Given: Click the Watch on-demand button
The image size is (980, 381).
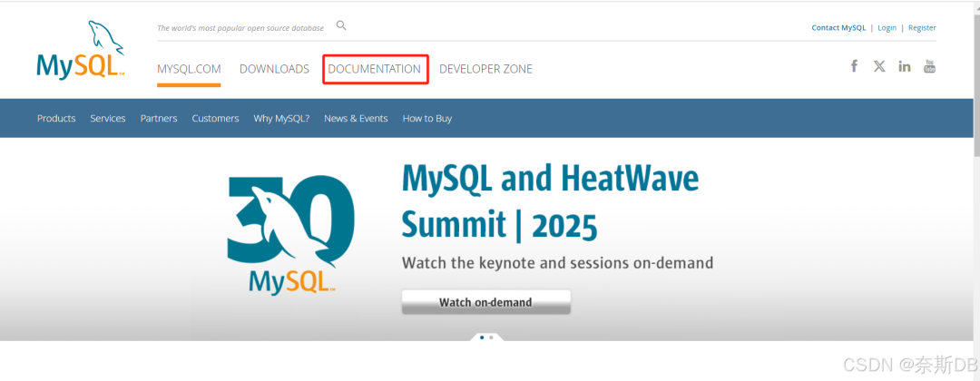Looking at the screenshot, I should [x=485, y=302].
